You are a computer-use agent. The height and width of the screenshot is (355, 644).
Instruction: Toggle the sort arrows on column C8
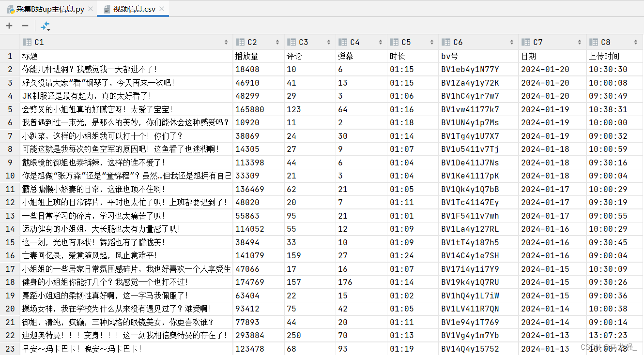click(x=635, y=43)
